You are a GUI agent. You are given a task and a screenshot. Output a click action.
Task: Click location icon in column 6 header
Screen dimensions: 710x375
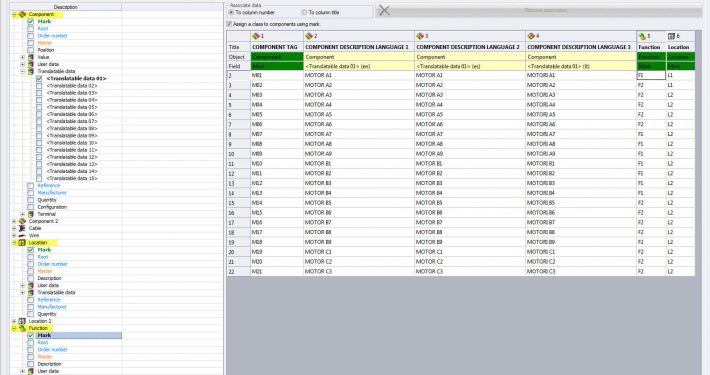[x=672, y=36]
